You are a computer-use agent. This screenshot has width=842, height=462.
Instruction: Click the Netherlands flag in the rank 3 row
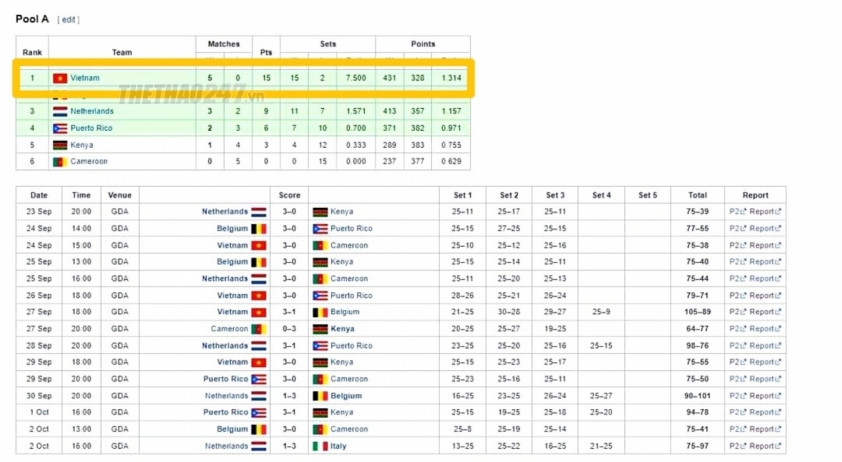(60, 112)
